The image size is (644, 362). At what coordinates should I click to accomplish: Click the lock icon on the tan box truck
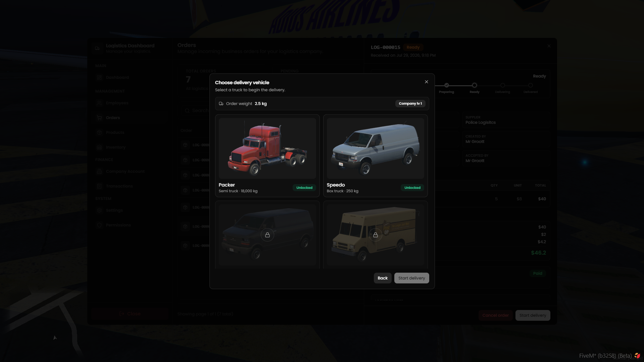pos(376,235)
